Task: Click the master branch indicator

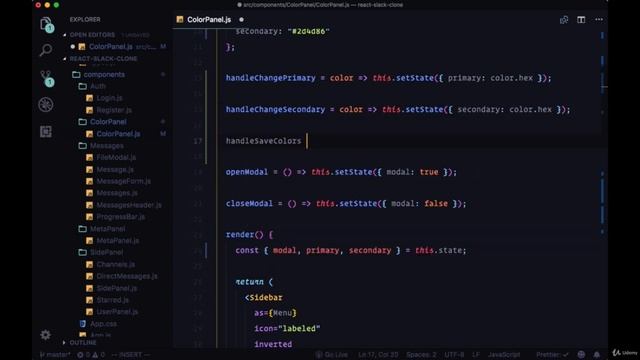Action: (55, 355)
